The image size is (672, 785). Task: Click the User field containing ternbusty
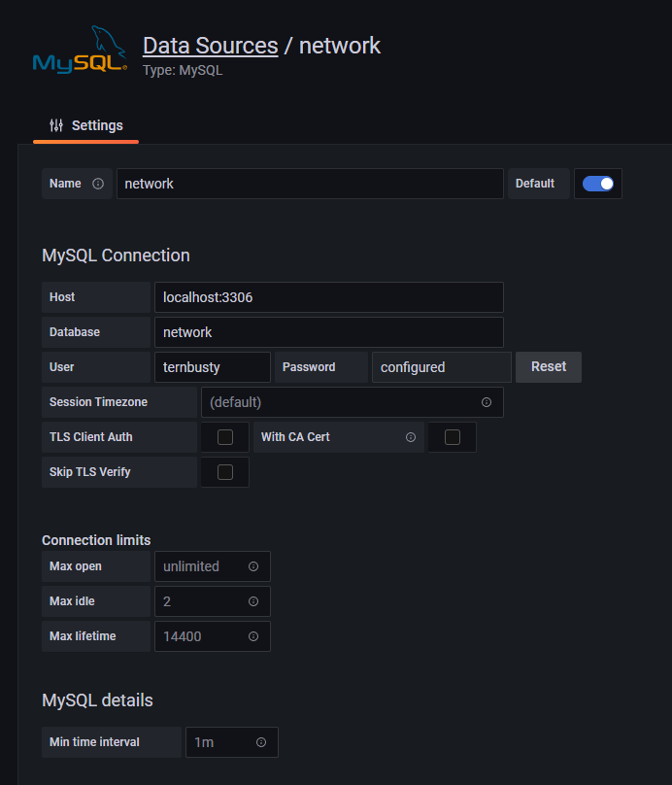coord(213,367)
